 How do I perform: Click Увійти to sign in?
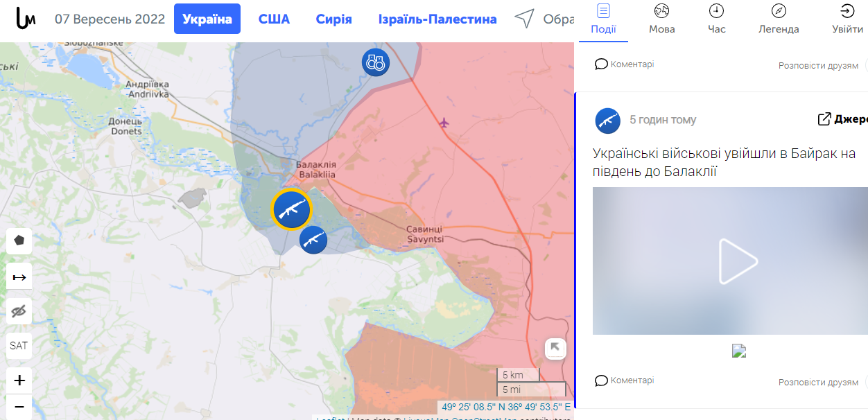click(847, 19)
